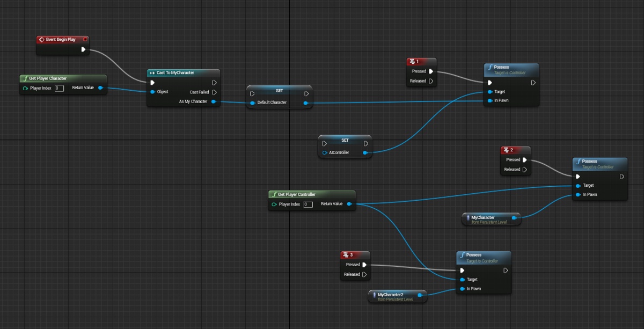Viewport: 644px width, 329px height.
Task: Click exec output pin on SET Default Character node
Action: [x=306, y=93]
